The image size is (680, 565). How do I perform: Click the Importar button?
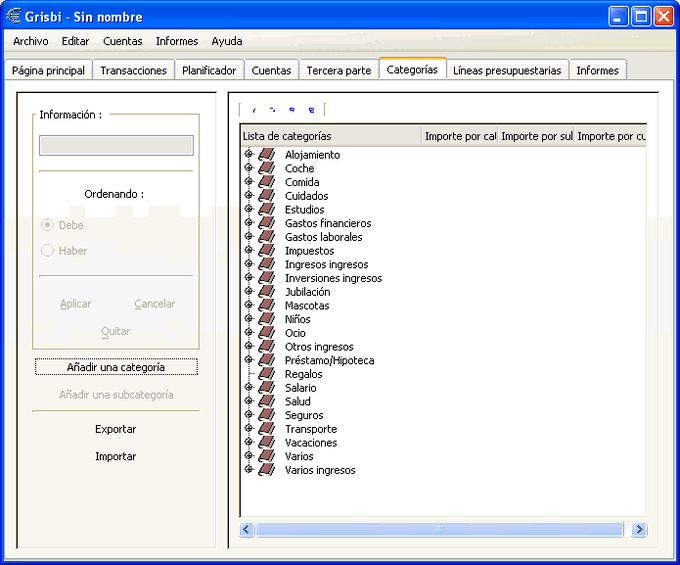pos(116,456)
